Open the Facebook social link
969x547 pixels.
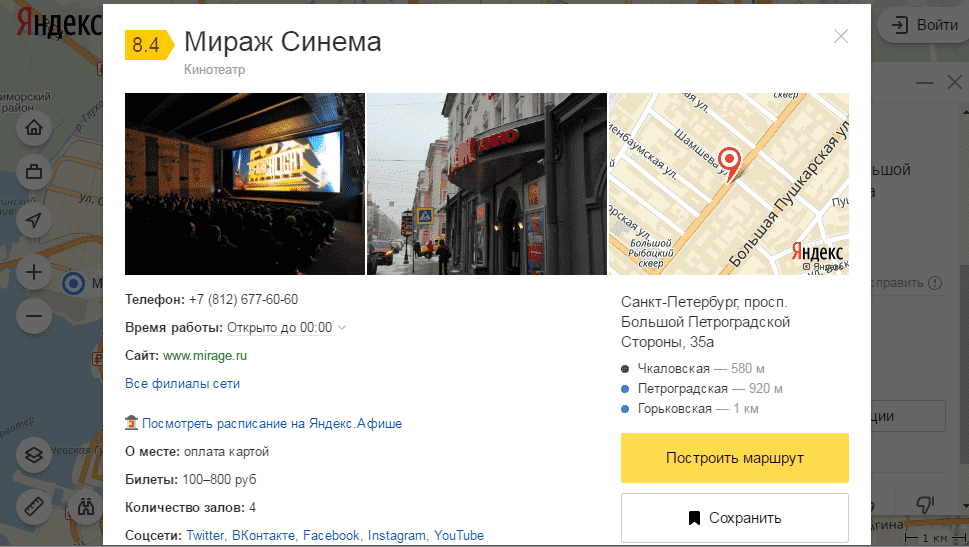pos(331,535)
